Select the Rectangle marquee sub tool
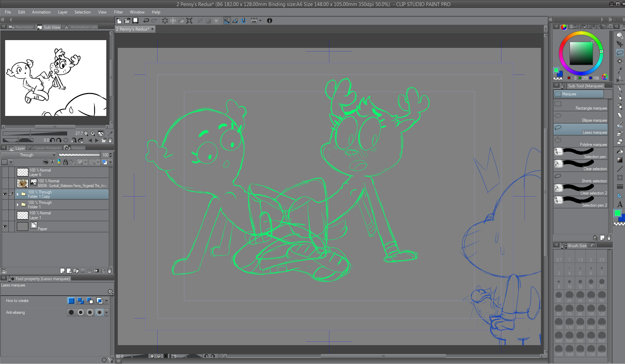Image resolution: width=625 pixels, height=364 pixels. [580, 105]
